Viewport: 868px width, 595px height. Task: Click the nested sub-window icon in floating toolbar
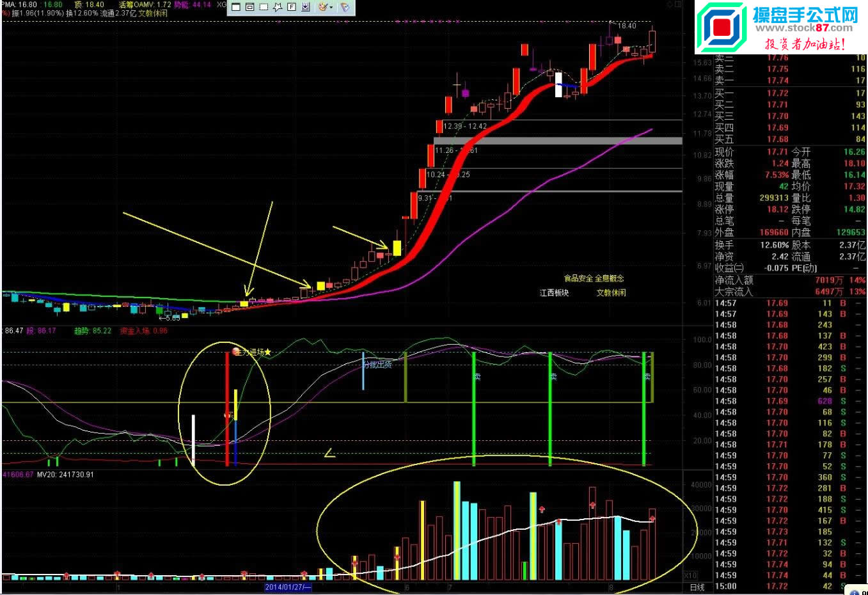tap(250, 7)
